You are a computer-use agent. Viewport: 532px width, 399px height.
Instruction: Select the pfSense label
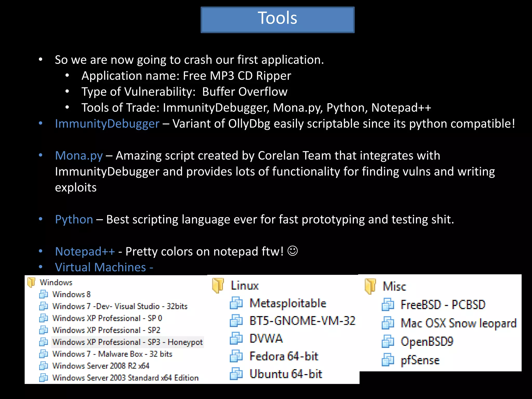pyautogui.click(x=420, y=361)
